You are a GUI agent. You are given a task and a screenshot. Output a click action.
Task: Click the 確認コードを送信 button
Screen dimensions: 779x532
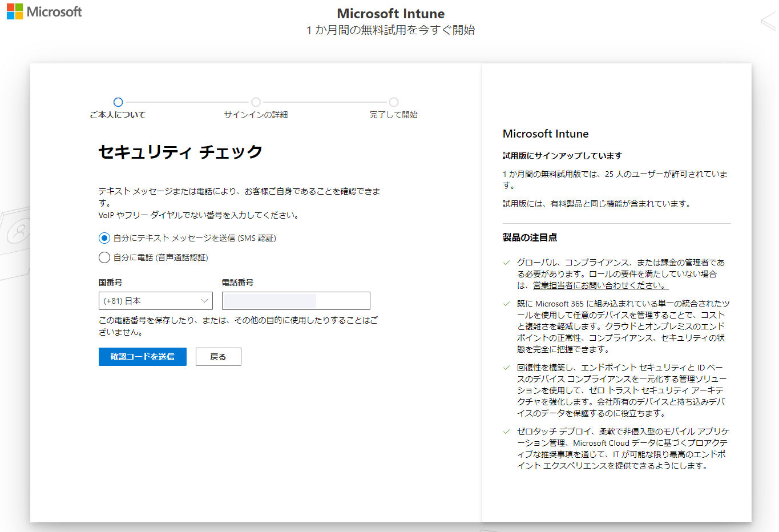click(x=143, y=357)
